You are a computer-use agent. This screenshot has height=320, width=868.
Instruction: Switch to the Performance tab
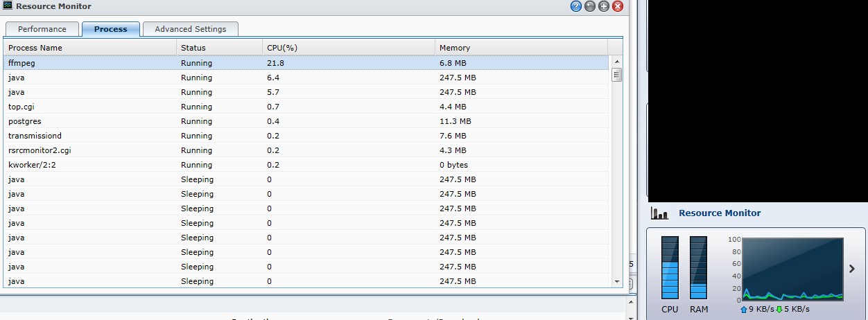tap(42, 29)
